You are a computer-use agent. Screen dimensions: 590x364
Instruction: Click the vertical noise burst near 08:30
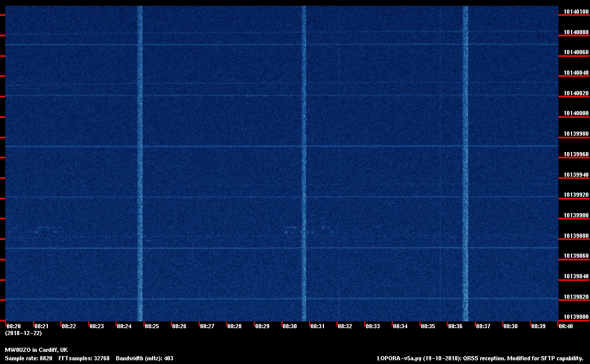tap(304, 158)
